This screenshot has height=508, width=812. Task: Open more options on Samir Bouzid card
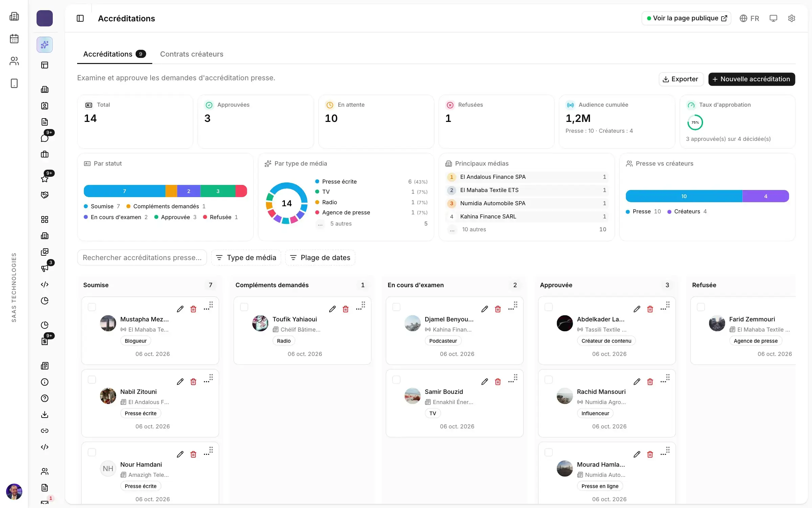coord(511,382)
